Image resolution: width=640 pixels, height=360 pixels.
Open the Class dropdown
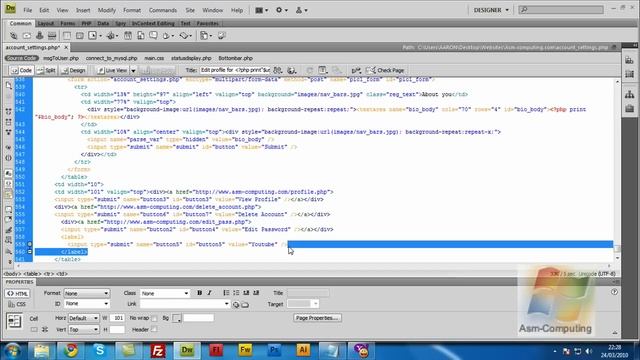tap(165, 293)
